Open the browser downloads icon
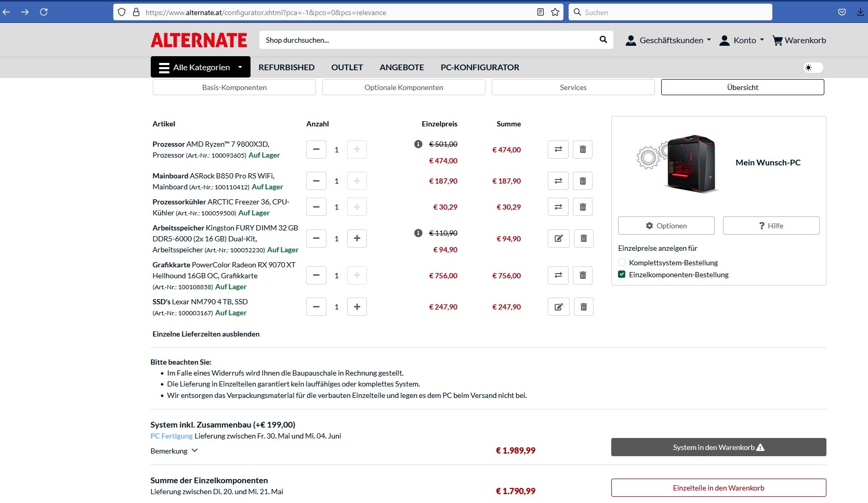Image resolution: width=868 pixels, height=503 pixels. coord(861,12)
